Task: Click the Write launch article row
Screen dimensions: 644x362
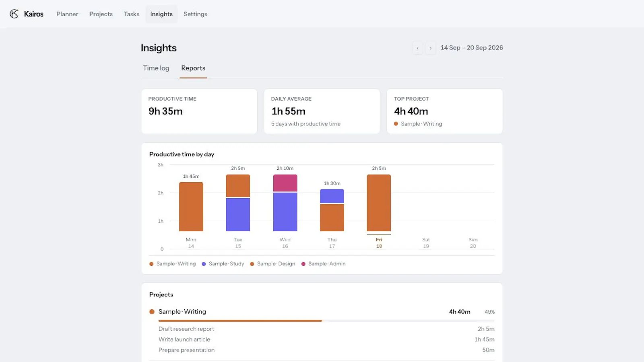Action: [x=326, y=339]
